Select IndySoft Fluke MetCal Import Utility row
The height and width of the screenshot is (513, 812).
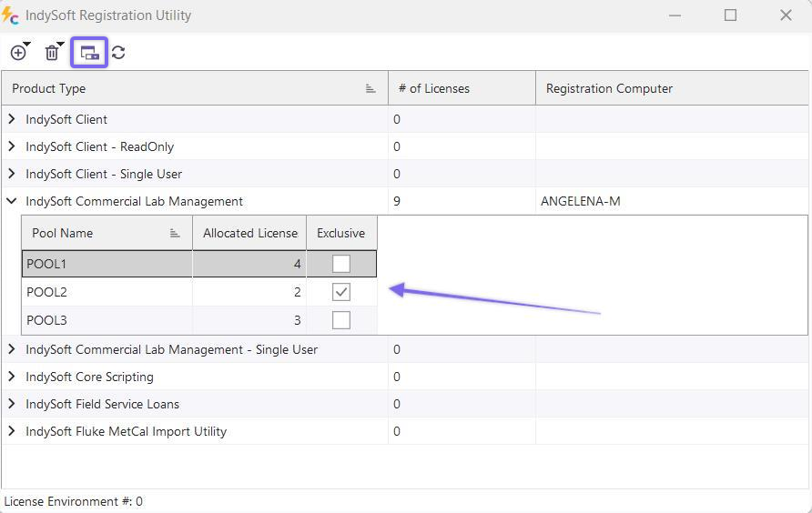[126, 431]
